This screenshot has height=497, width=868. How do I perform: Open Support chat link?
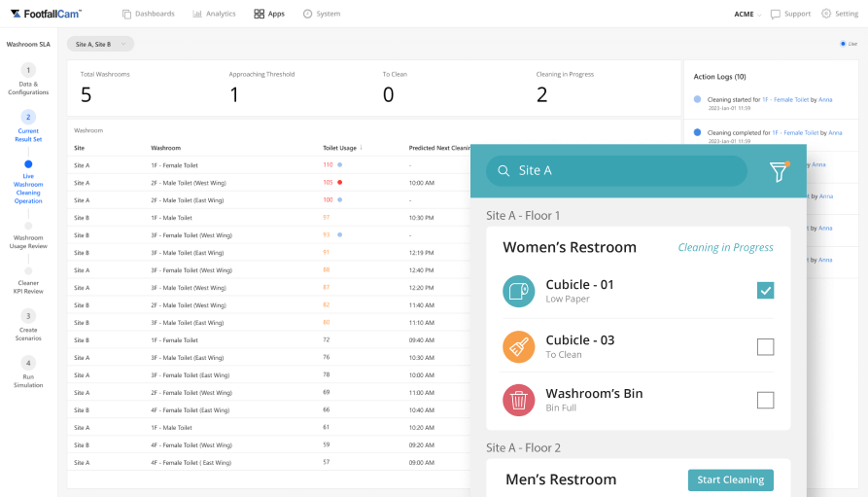790,14
